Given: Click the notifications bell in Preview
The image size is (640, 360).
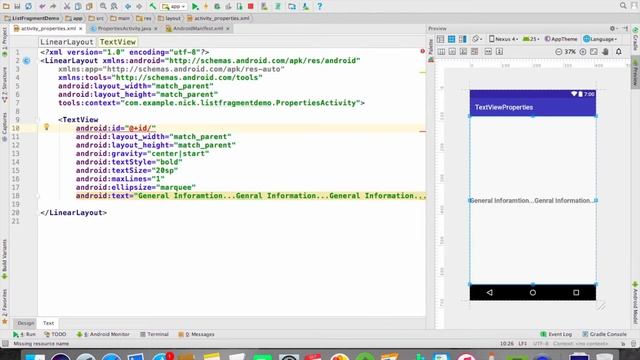Looking at the screenshot, I should coord(619,52).
